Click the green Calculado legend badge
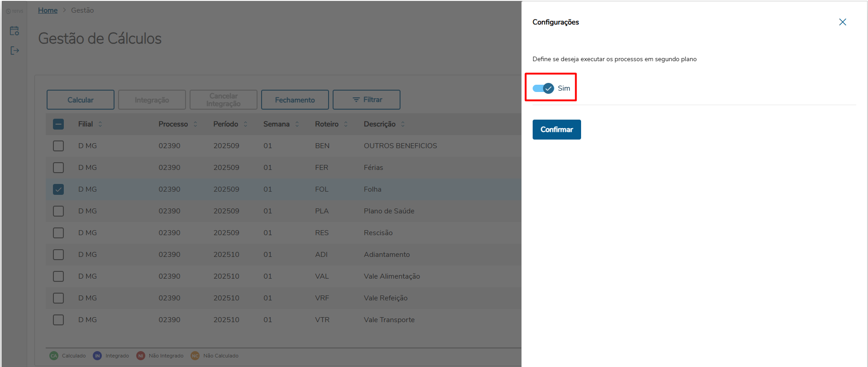 [x=54, y=356]
